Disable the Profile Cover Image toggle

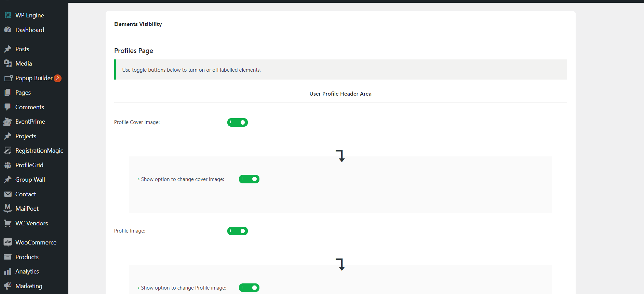(x=238, y=122)
